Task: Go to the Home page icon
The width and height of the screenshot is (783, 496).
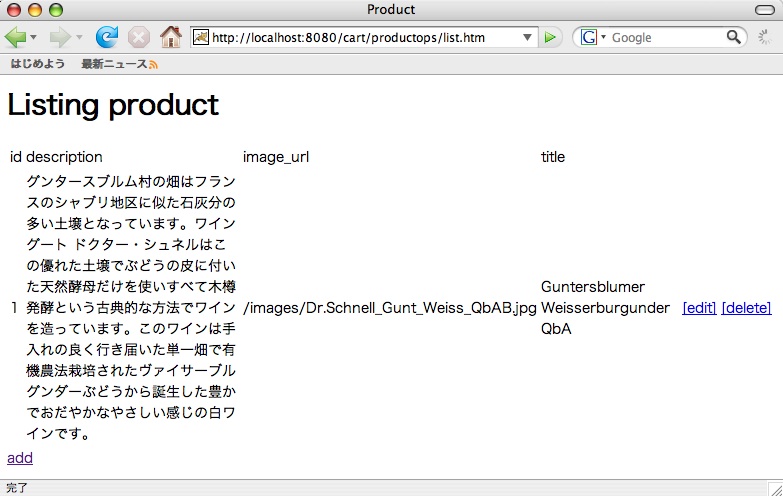Action: (x=171, y=37)
